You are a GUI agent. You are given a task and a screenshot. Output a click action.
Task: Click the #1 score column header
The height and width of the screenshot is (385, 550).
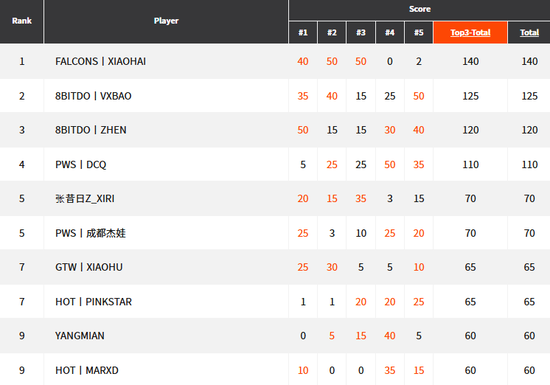[x=303, y=33]
